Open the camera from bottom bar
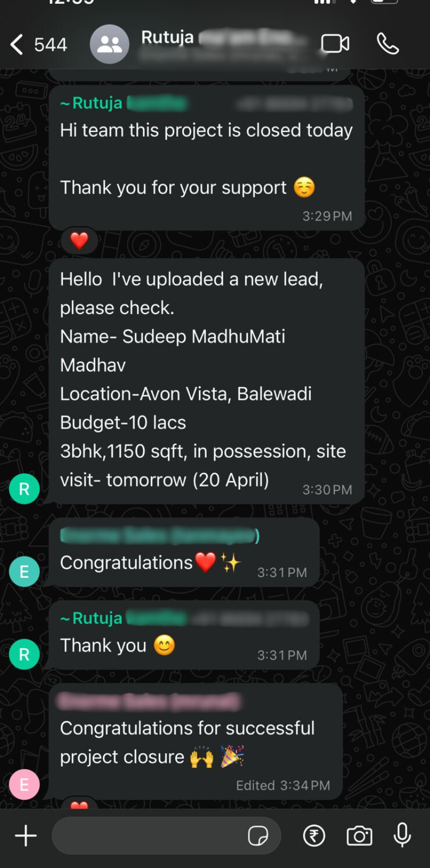Image resolution: width=430 pixels, height=868 pixels. pyautogui.click(x=359, y=835)
